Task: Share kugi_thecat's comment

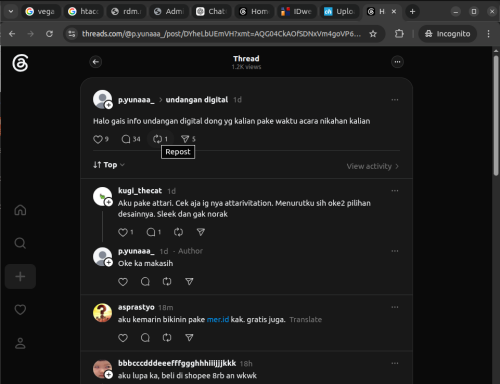Action: coord(201,232)
